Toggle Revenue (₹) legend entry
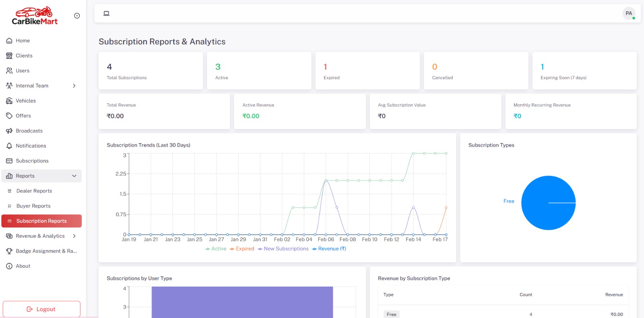Image resolution: width=644 pixels, height=318 pixels. coord(329,249)
